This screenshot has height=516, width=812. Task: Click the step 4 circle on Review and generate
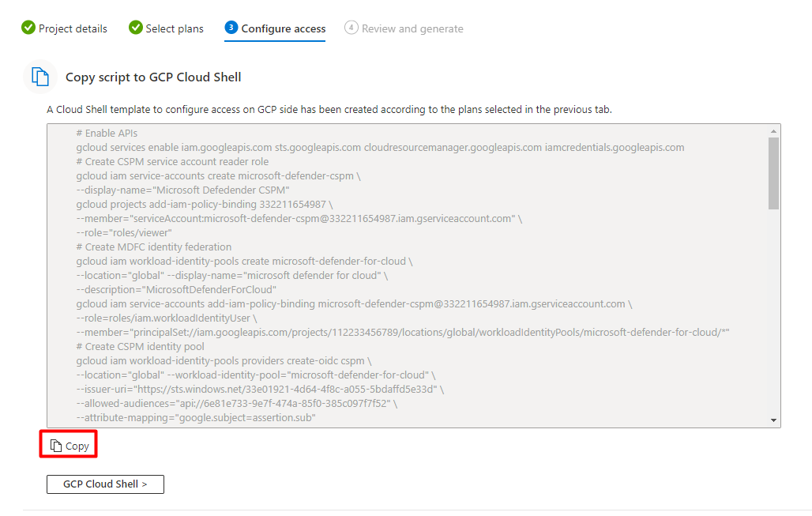(351, 28)
